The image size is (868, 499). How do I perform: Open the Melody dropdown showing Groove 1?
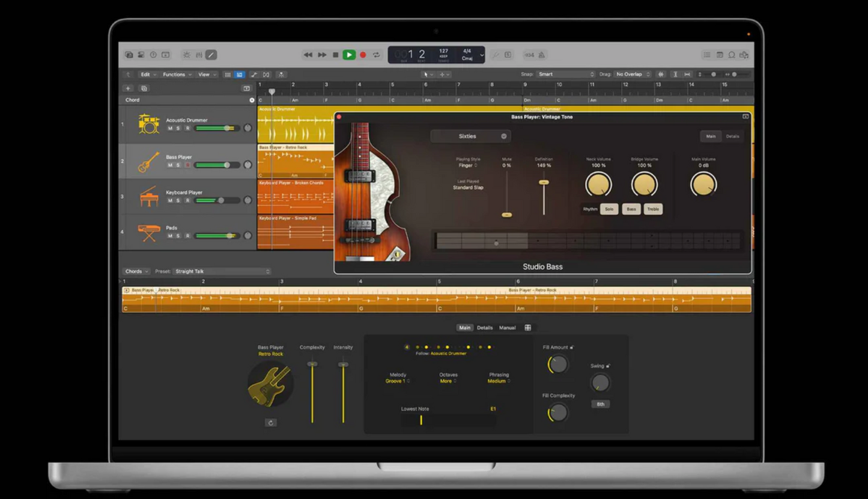tap(397, 380)
